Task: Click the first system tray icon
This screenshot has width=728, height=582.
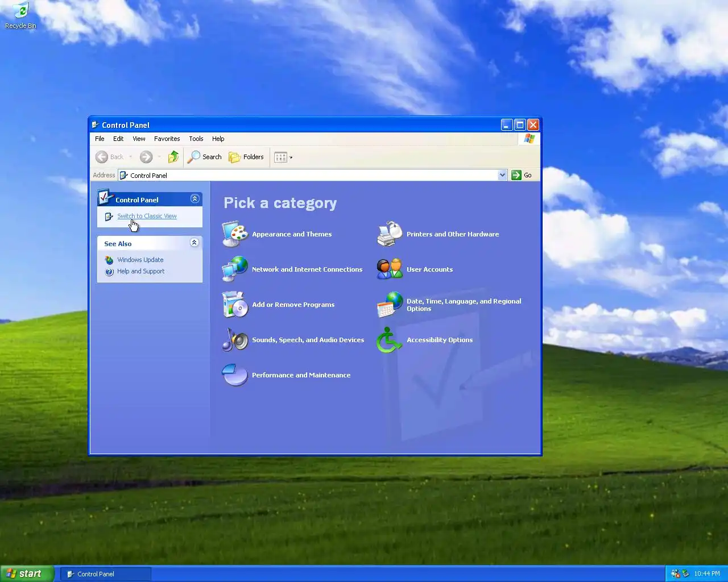Action: (x=675, y=573)
